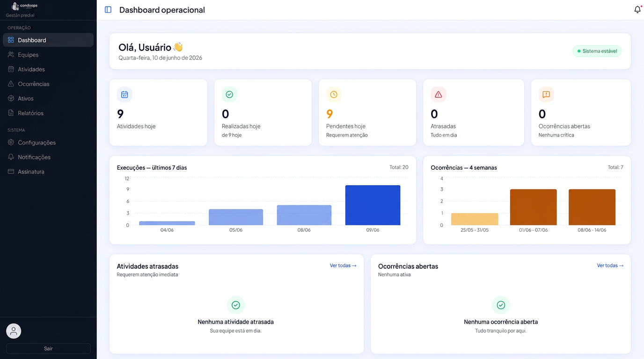This screenshot has height=359, width=644.
Task: Click the date Quarta-feira, 10 de junho de 2026
Action: pyautogui.click(x=160, y=58)
